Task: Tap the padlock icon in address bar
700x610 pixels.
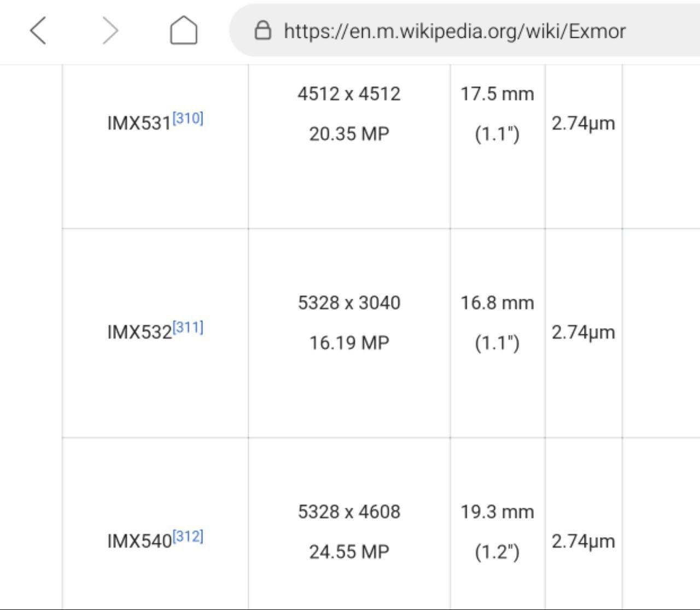Action: click(x=263, y=31)
